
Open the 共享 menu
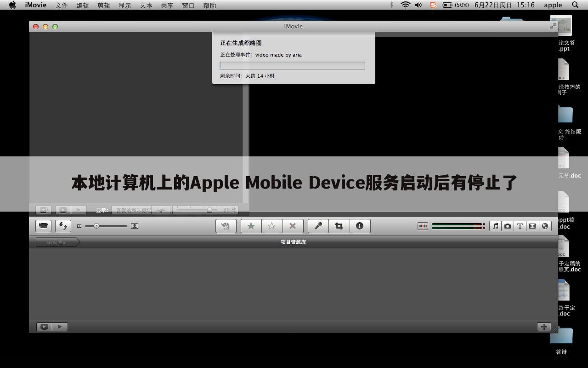coord(167,5)
